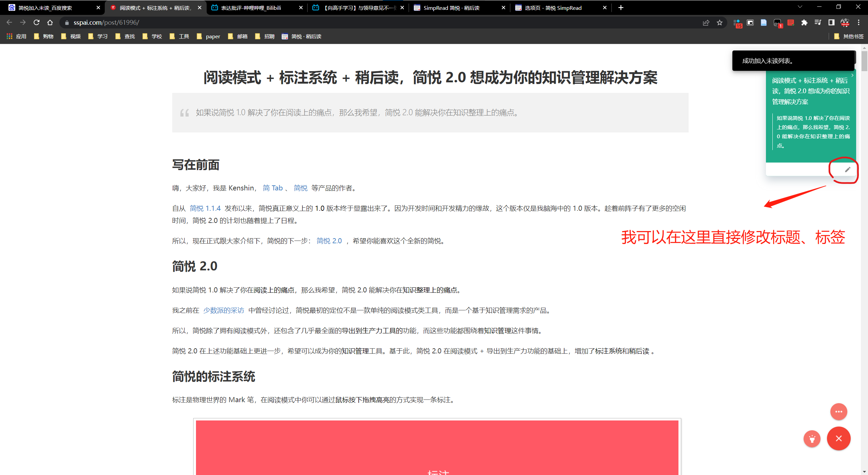The height and width of the screenshot is (475, 868).
Task: Open the paper bookmark folder
Action: (209, 37)
